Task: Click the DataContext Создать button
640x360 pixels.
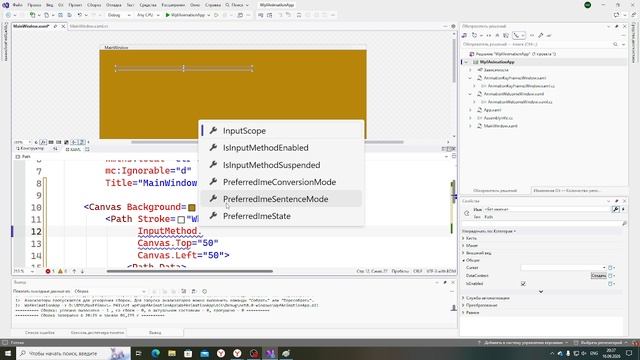Action: [598, 276]
